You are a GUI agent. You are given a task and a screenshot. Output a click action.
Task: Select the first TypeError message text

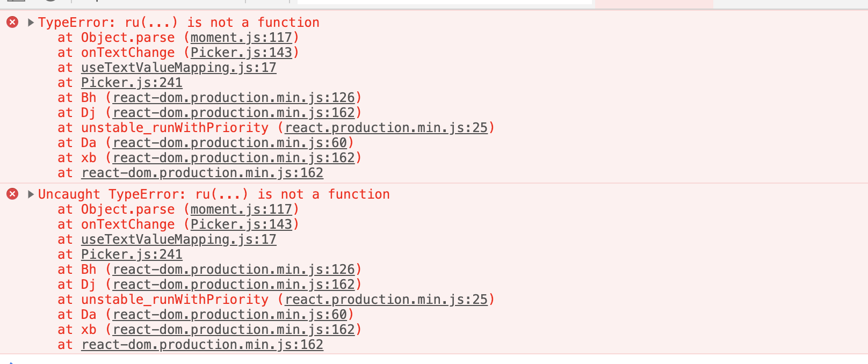pyautogui.click(x=177, y=22)
